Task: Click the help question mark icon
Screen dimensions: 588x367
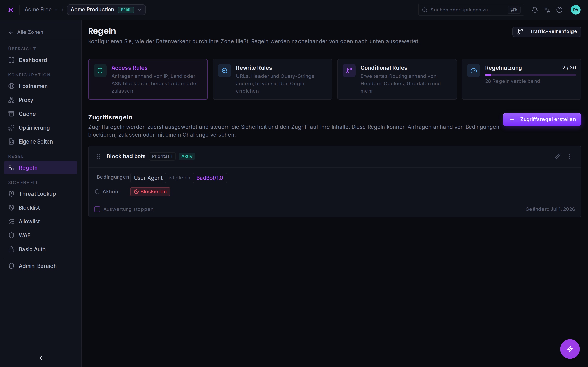Action: click(559, 10)
